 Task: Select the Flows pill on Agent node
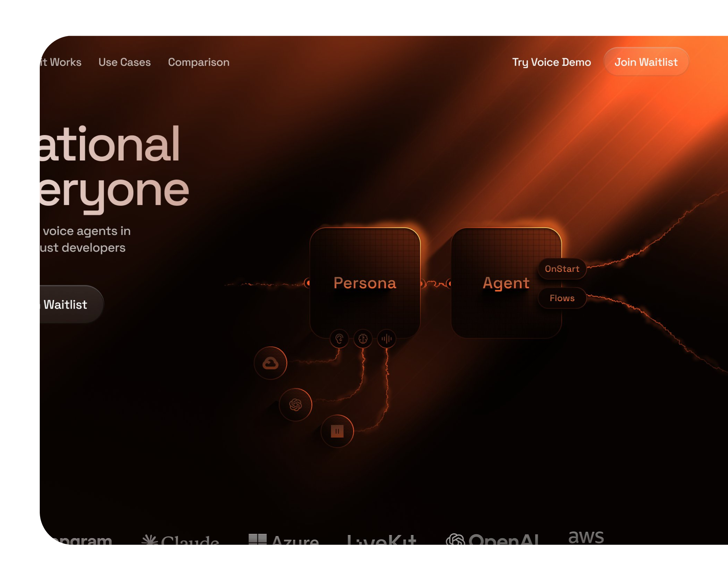click(562, 298)
